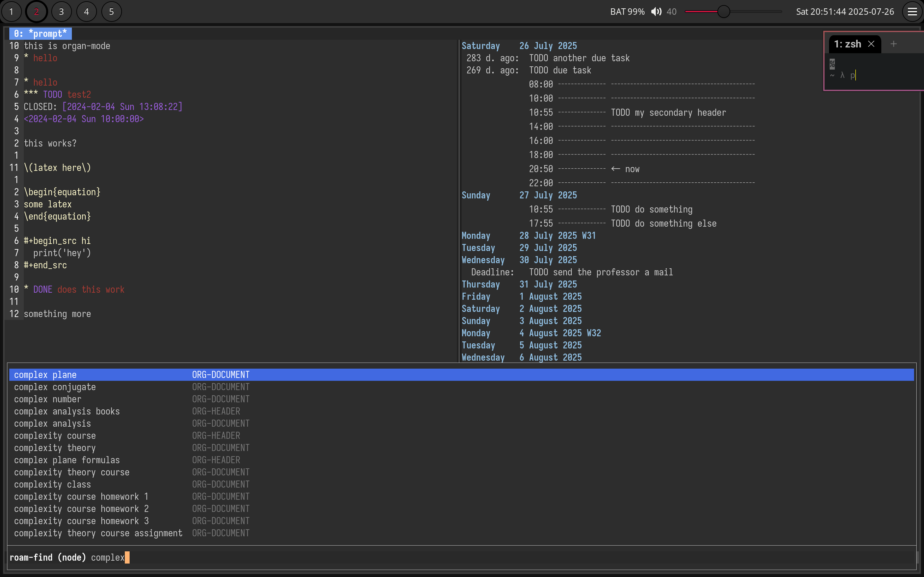Screen dimensions: 924x577
Task: Click the volume slider knob
Action: (x=723, y=12)
